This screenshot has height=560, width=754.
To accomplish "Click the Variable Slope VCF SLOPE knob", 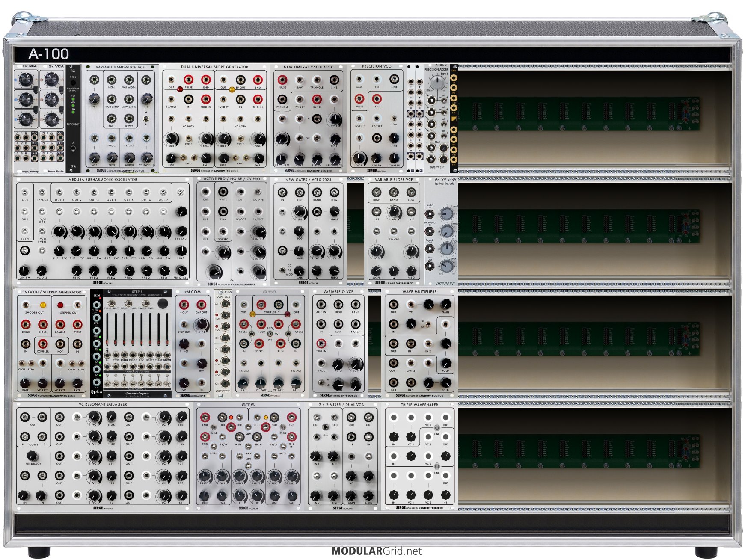I will 376,270.
